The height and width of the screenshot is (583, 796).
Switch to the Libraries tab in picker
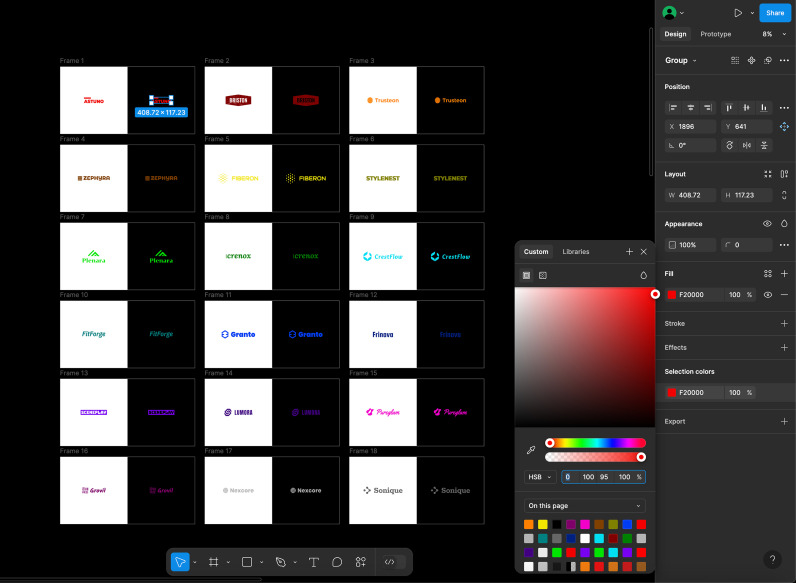(576, 251)
